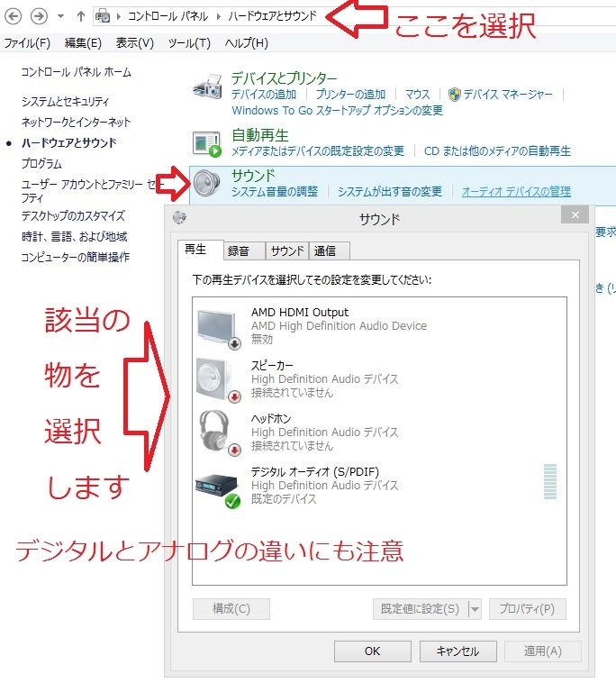
Task: Click CD または他のメディアの自動再生
Action: tap(497, 151)
